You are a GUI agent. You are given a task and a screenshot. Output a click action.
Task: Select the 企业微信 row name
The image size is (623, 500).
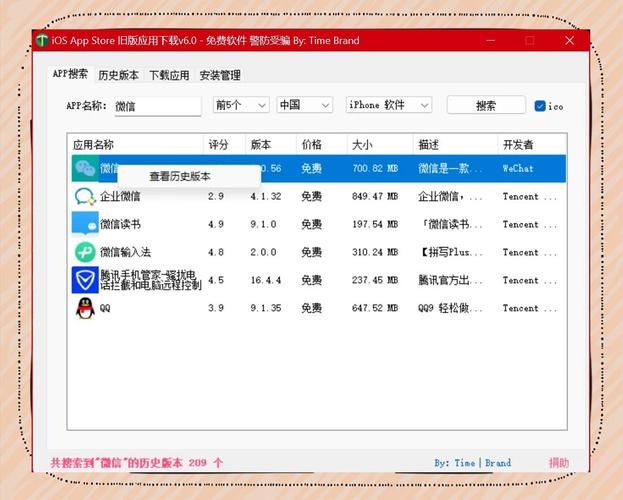120,196
